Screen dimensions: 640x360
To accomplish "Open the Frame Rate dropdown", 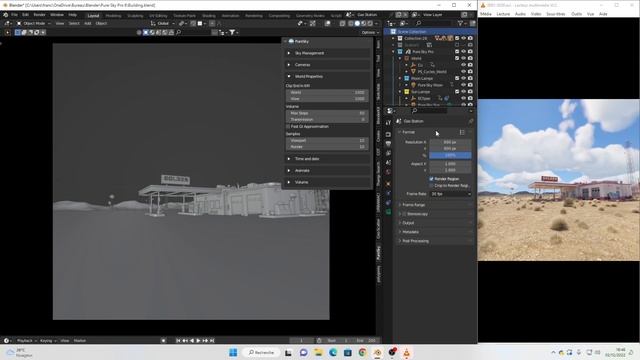I will point(451,194).
